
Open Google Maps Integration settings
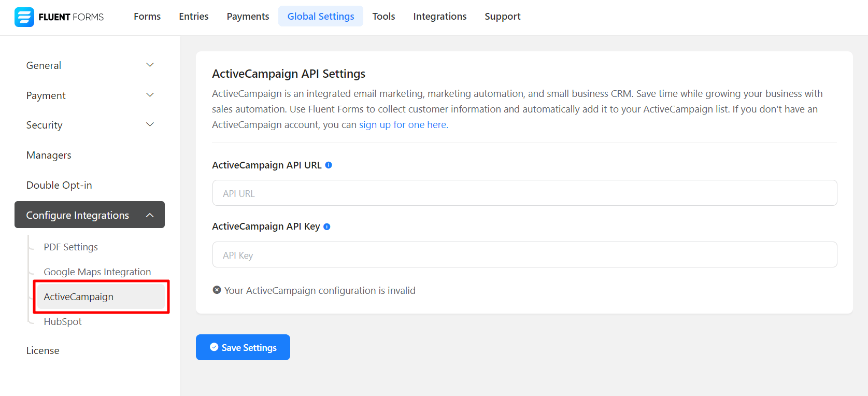point(97,272)
